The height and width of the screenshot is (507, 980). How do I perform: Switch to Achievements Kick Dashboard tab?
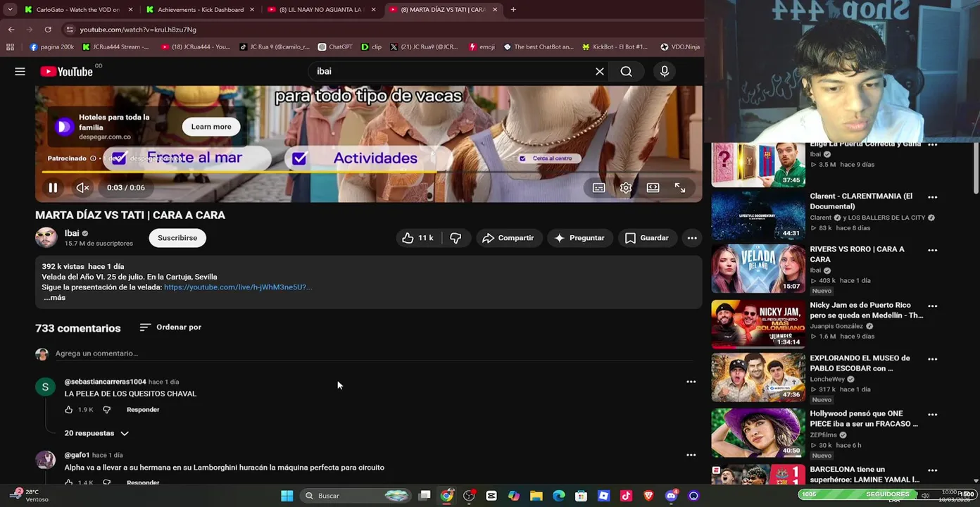pyautogui.click(x=200, y=10)
